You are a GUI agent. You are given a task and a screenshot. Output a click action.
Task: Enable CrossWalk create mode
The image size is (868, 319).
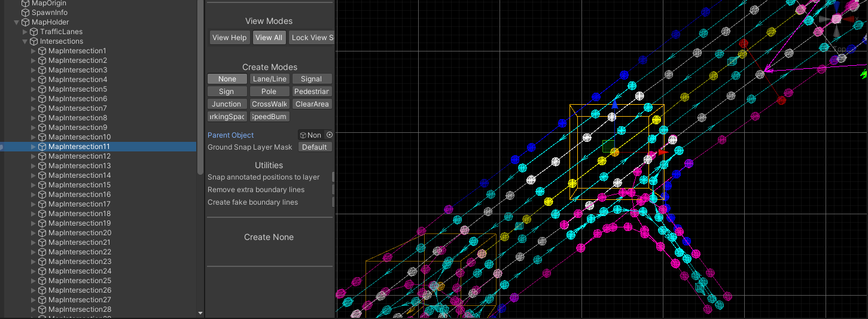270,104
